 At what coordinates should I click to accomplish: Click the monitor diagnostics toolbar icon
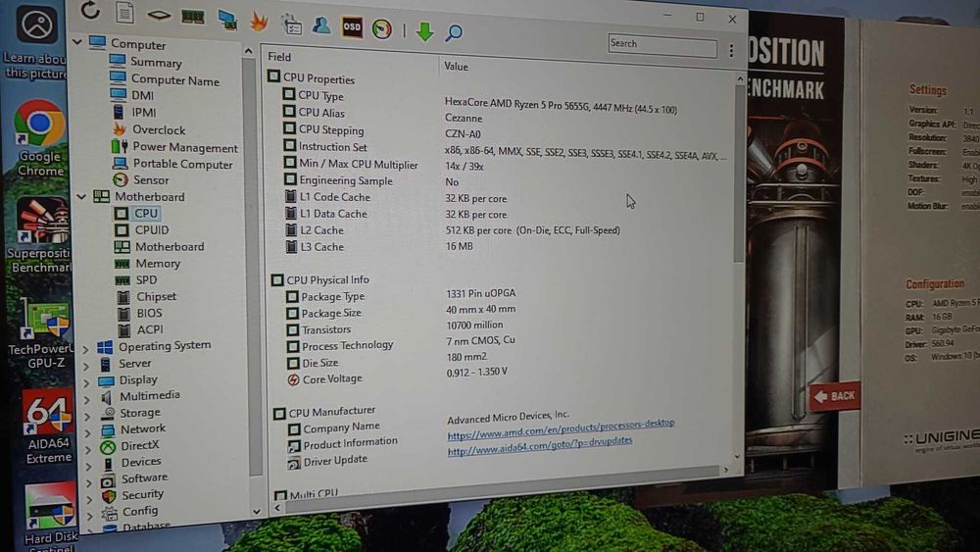tap(227, 20)
